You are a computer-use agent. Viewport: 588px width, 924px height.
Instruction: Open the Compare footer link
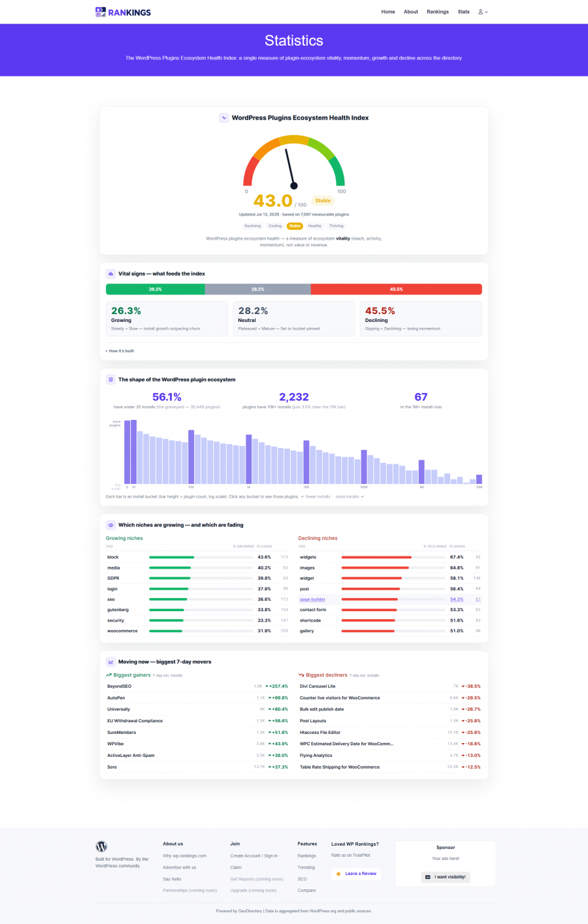[306, 890]
